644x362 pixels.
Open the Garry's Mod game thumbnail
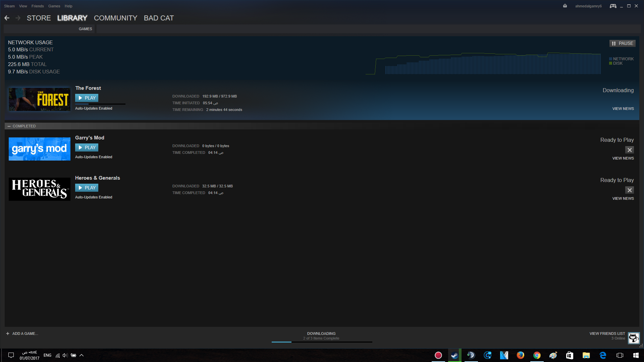click(40, 149)
